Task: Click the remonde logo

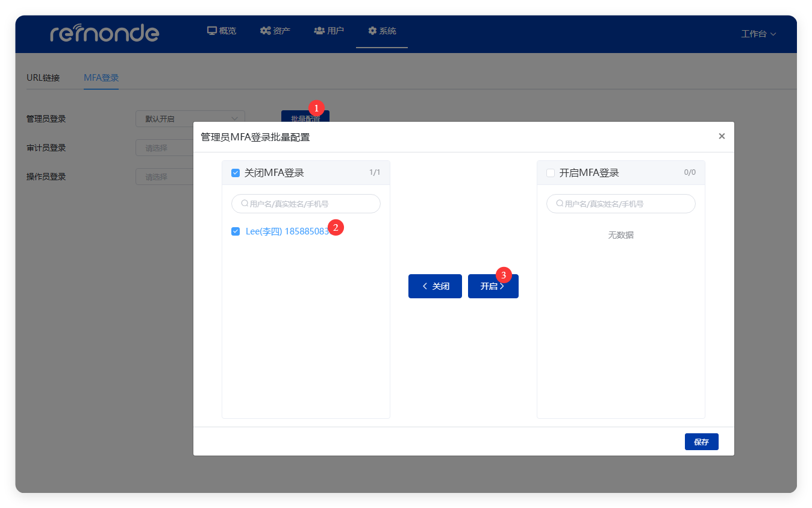Action: click(105, 33)
